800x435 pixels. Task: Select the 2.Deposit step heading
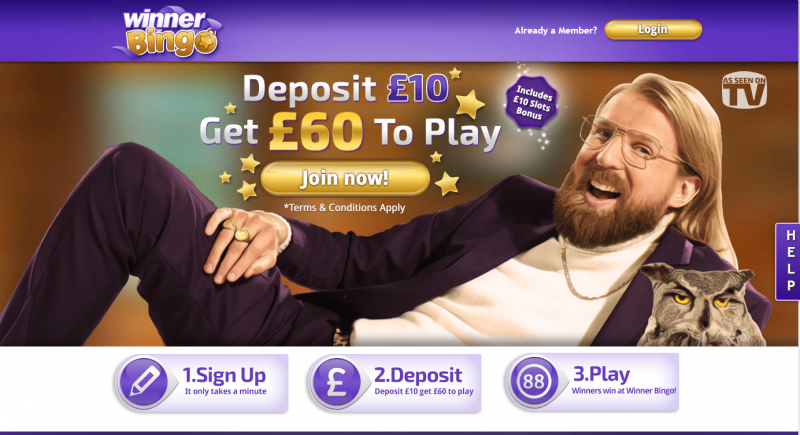[x=418, y=375]
